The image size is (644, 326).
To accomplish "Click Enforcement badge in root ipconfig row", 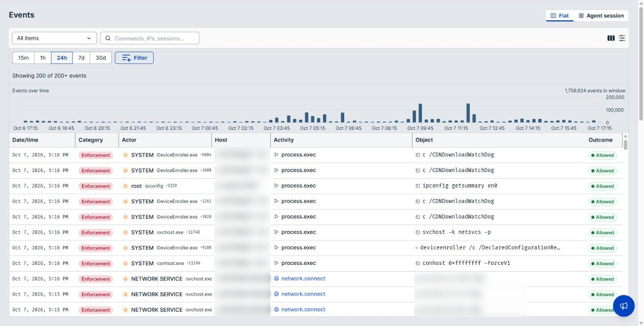I will click(96, 186).
